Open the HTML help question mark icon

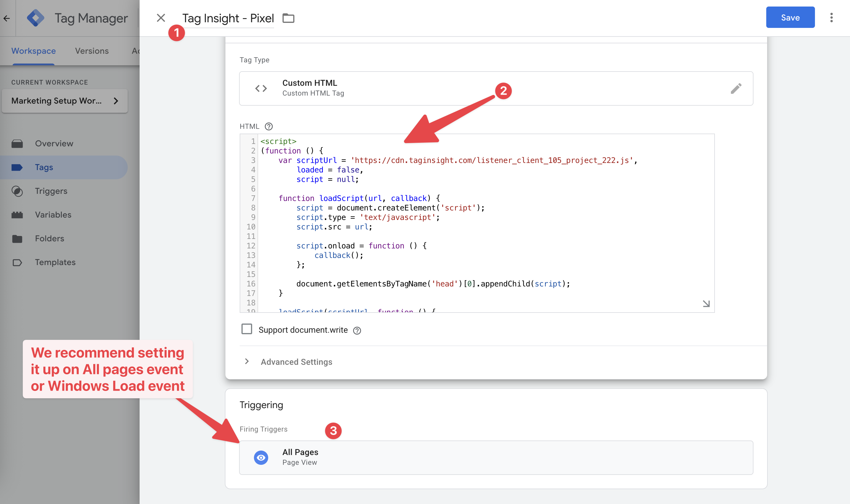tap(268, 126)
